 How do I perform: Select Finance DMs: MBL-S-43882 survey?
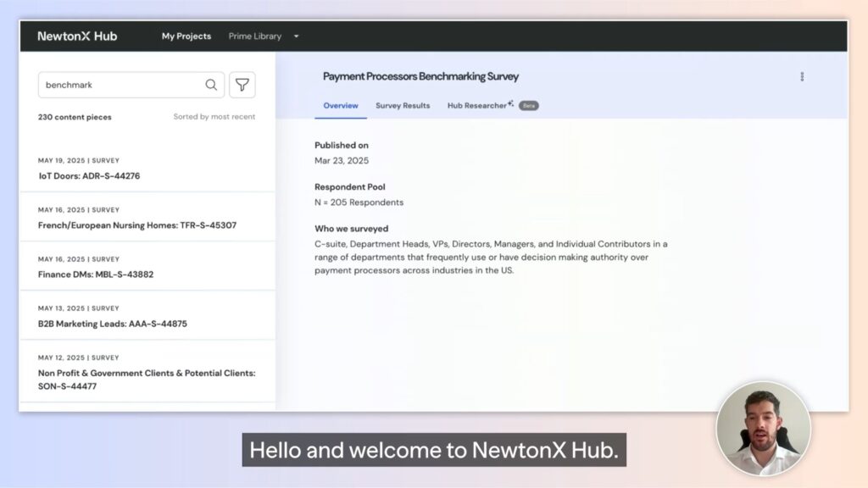coord(96,274)
